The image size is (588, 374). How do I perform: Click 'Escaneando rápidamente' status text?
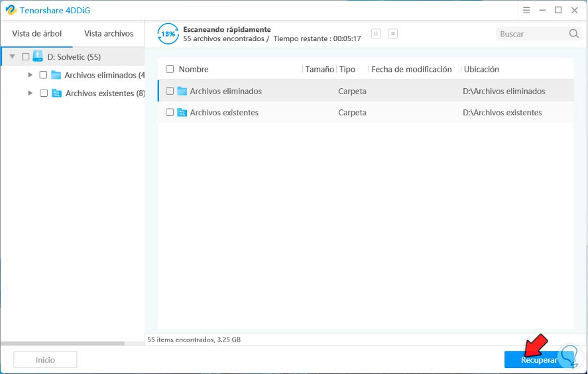point(227,29)
